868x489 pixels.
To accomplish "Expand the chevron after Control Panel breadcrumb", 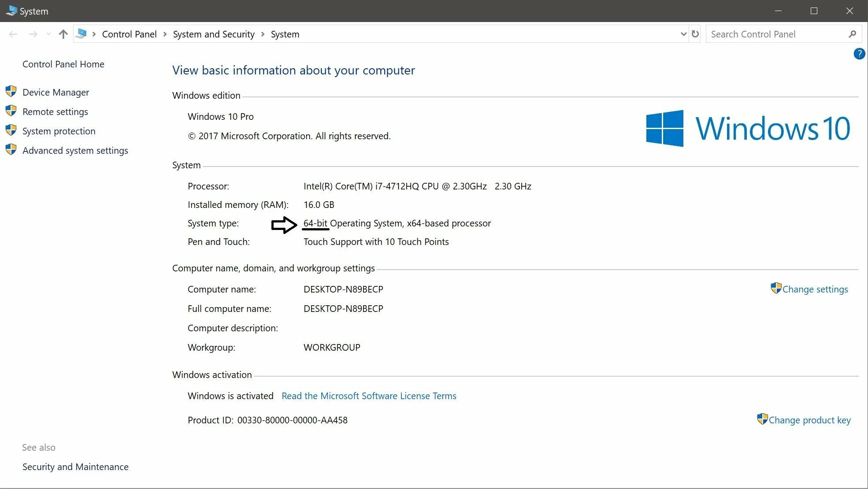I will point(165,34).
